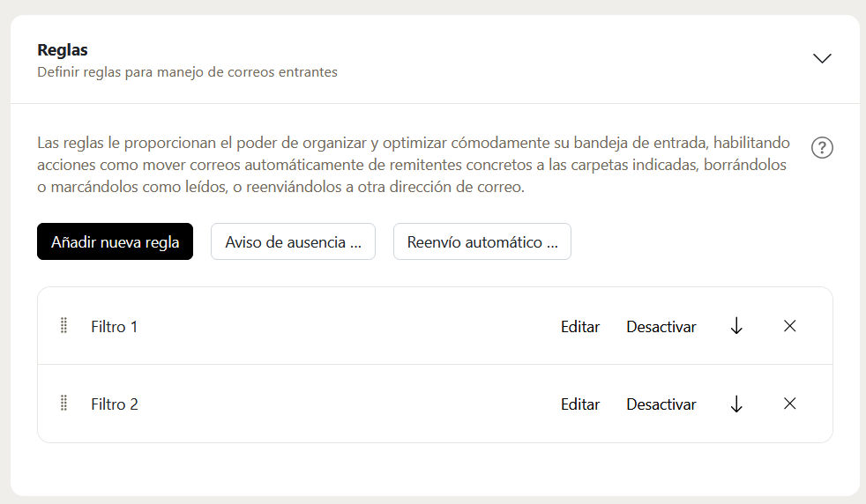866x504 pixels.
Task: Click the rules description paragraph text
Action: (413, 165)
